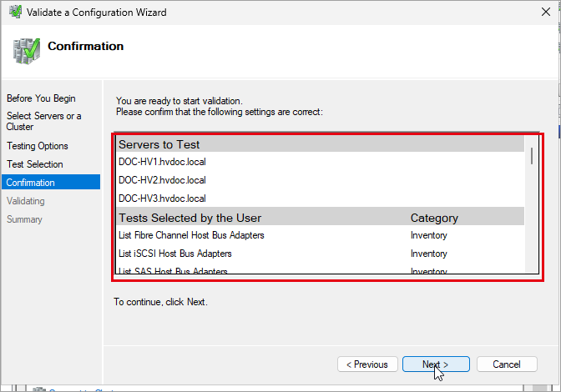The height and width of the screenshot is (392, 561).
Task: Select the Confirmation step in sidebar
Action: [x=51, y=183]
